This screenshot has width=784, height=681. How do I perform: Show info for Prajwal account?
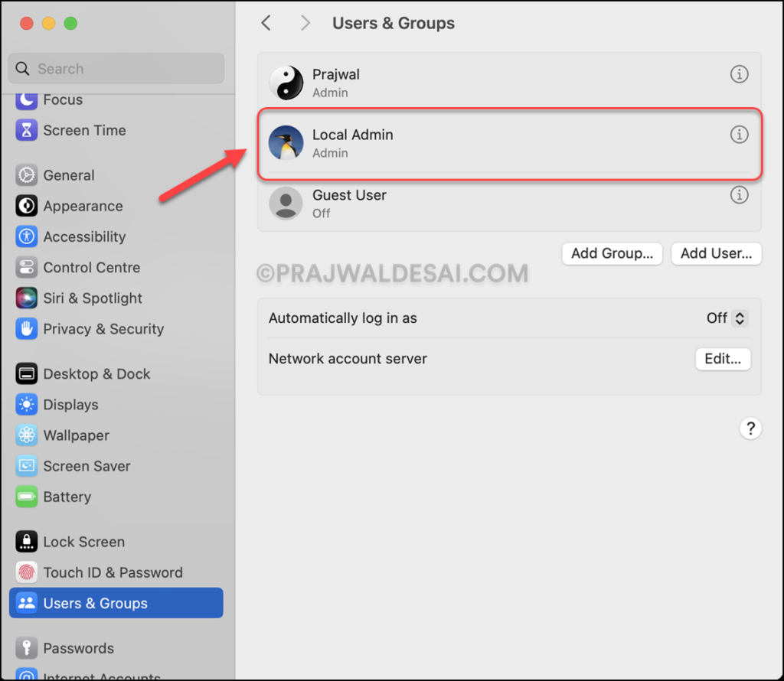pos(739,74)
